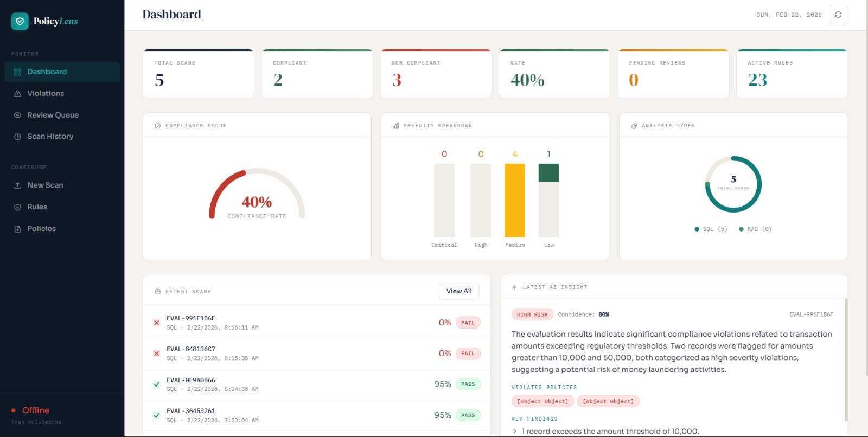Viewport: 868px width, 437px height.
Task: Click the New Scan upload icon
Action: click(x=17, y=185)
